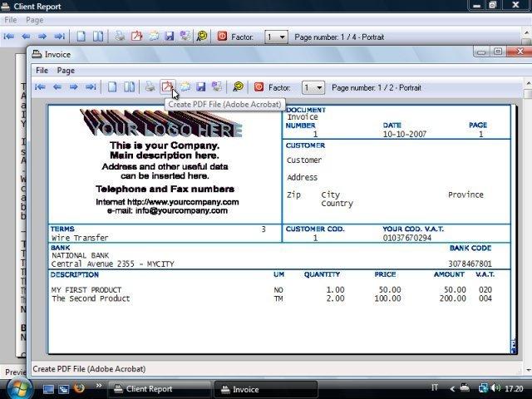Click the red exit icon in Invoice toolbar
532x399 pixels.
[x=259, y=86]
